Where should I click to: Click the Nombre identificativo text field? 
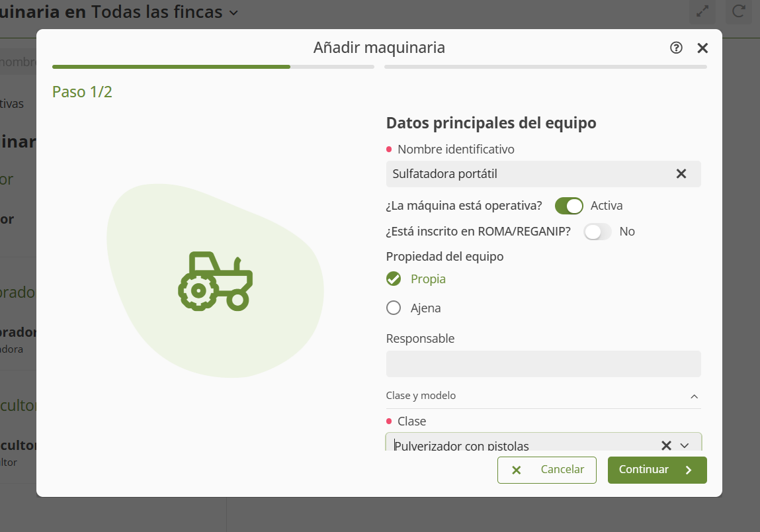coord(529,174)
